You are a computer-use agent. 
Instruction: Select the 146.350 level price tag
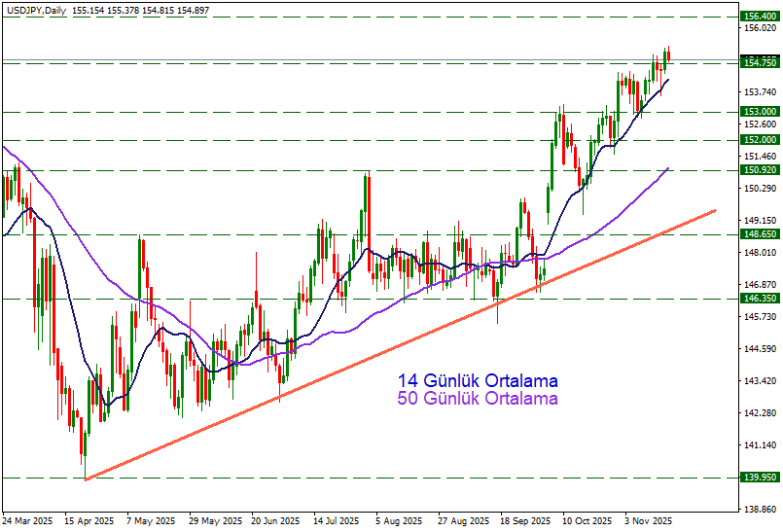tap(759, 300)
